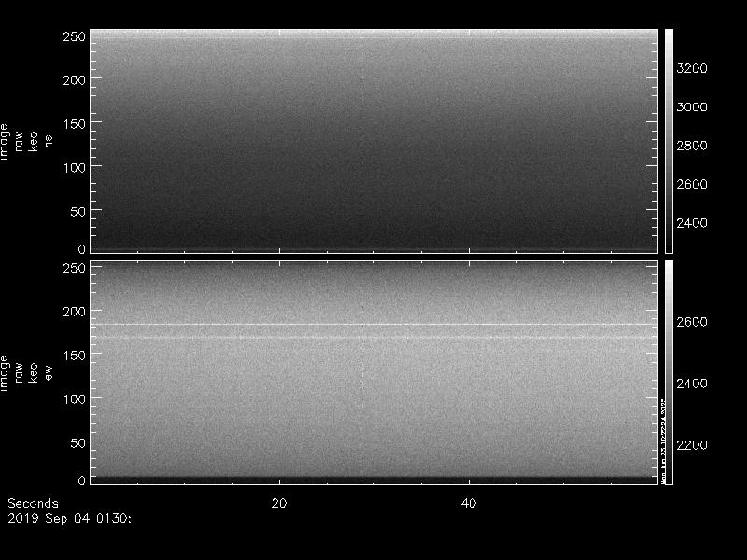Click the 0 tick label on ns keogram axis
This screenshot has width=747, height=560.
click(81, 248)
